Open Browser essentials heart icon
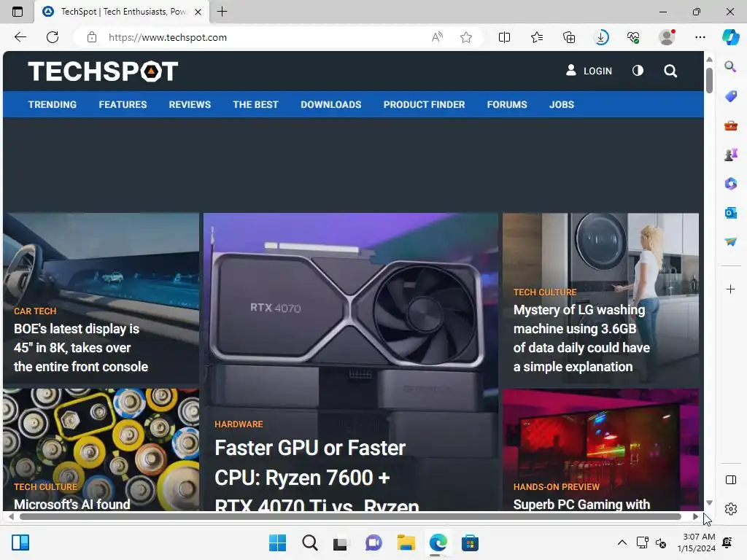The image size is (747, 560). coord(633,37)
